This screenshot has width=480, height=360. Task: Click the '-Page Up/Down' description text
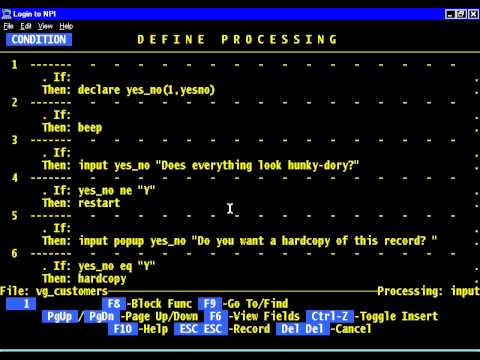159,316
